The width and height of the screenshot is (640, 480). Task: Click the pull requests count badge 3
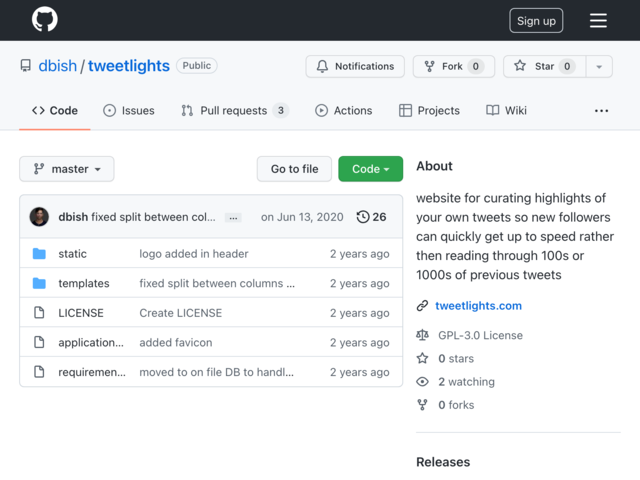[280, 111]
